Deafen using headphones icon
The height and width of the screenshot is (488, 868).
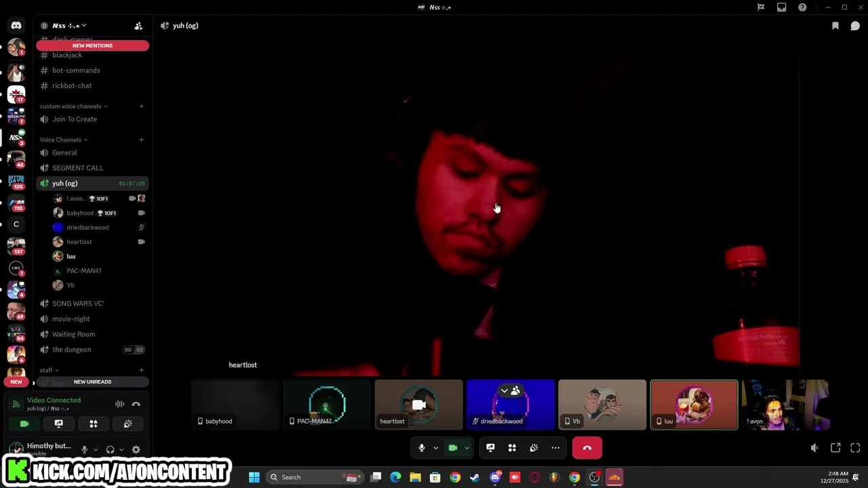[x=110, y=449]
